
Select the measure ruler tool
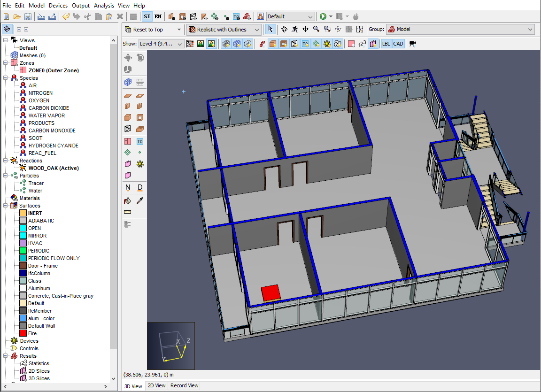pyautogui.click(x=128, y=212)
